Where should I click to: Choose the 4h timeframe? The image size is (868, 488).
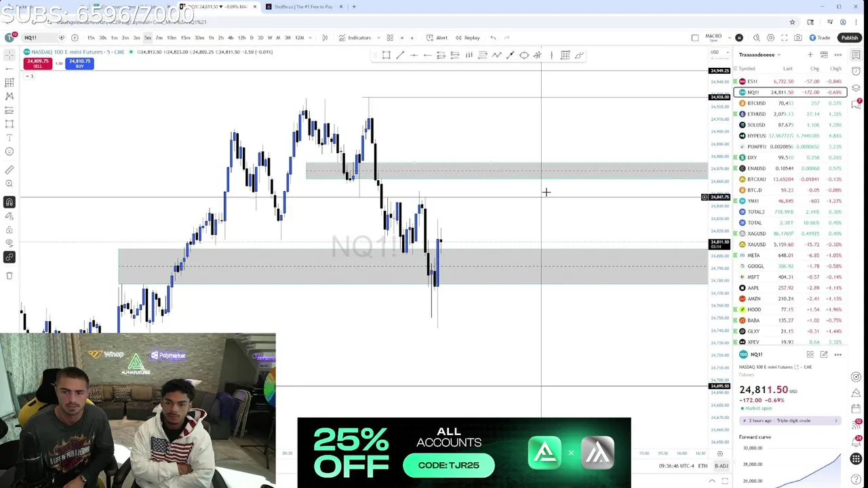coord(231,37)
